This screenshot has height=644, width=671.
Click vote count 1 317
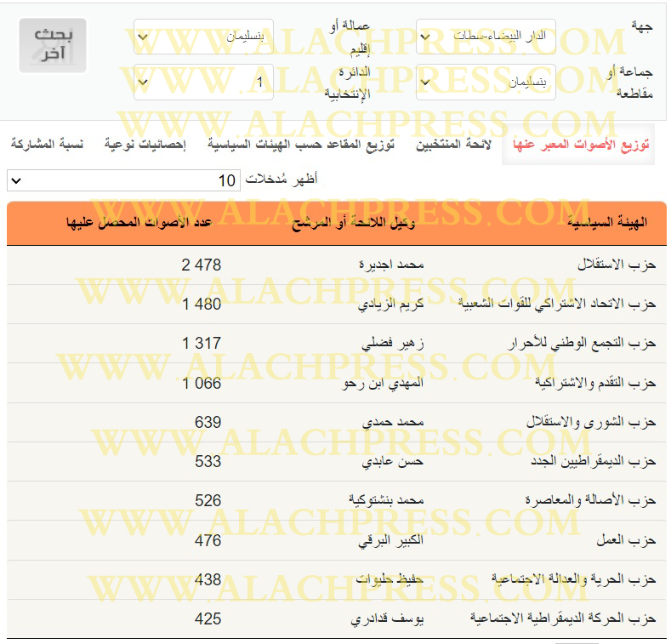(x=202, y=344)
